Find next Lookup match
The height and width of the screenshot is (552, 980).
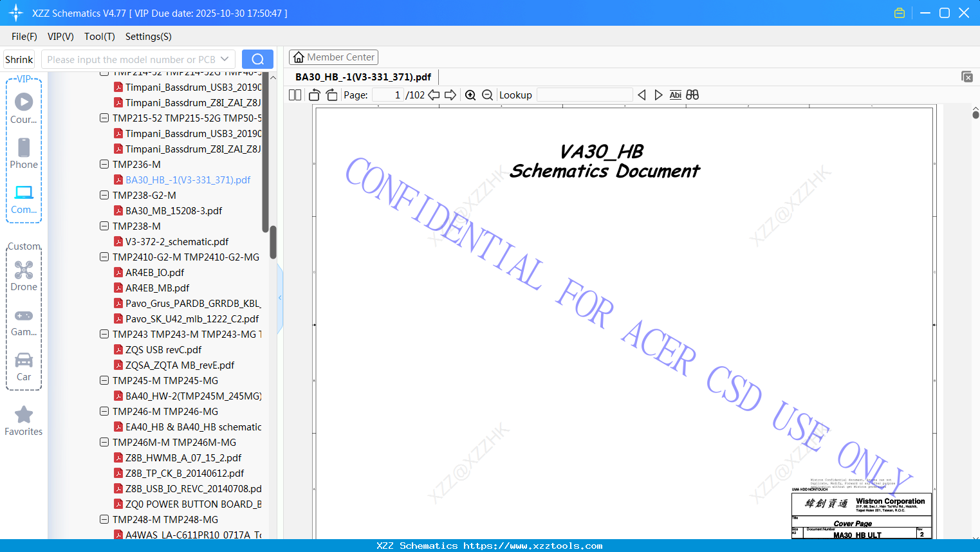tap(658, 95)
